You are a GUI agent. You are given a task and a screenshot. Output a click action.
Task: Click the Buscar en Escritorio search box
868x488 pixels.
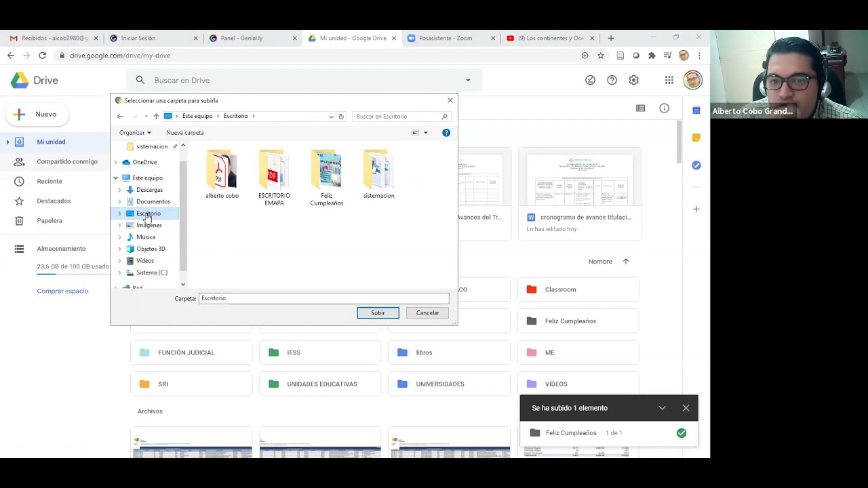click(x=401, y=117)
